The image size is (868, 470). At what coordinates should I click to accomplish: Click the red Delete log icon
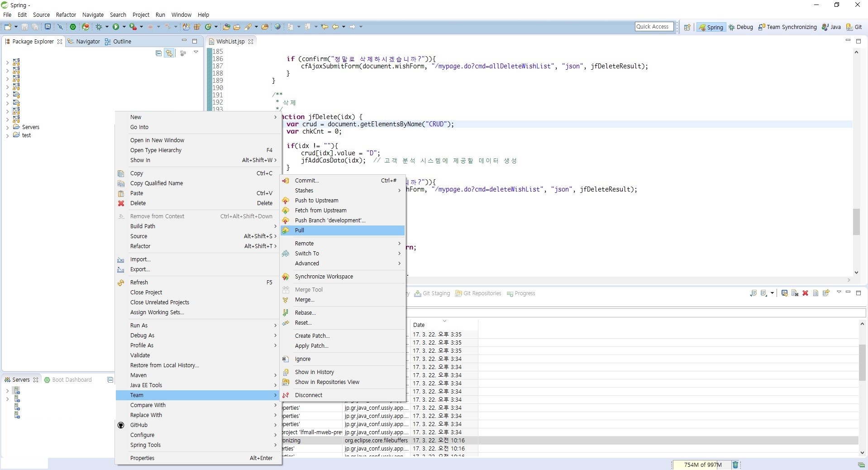(x=805, y=293)
